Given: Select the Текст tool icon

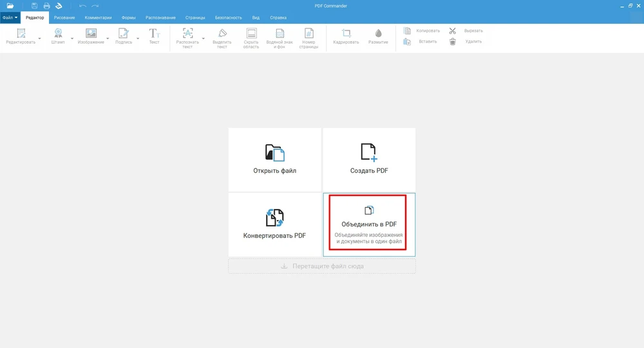Looking at the screenshot, I should [154, 33].
